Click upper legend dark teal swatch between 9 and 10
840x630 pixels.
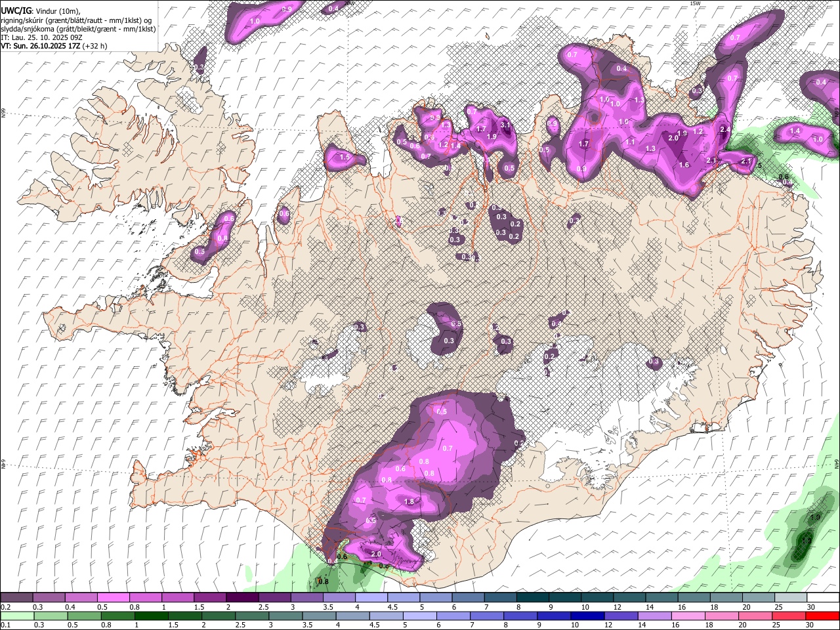(565, 598)
